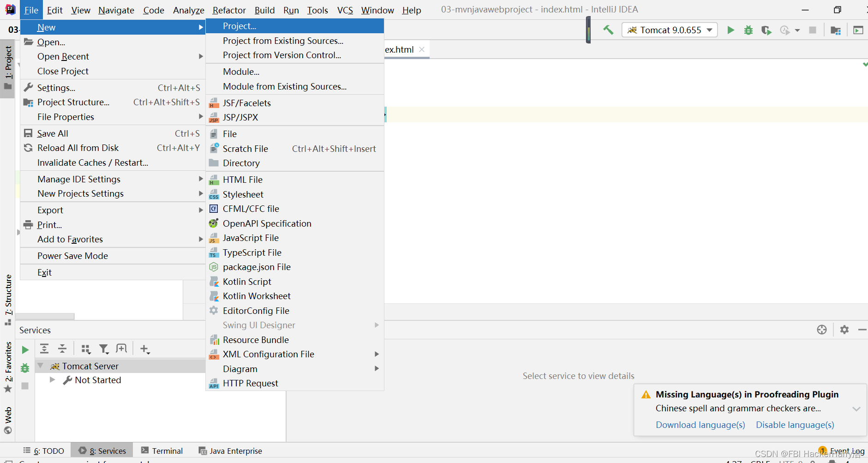Open Project Structure toolbar icon

836,30
